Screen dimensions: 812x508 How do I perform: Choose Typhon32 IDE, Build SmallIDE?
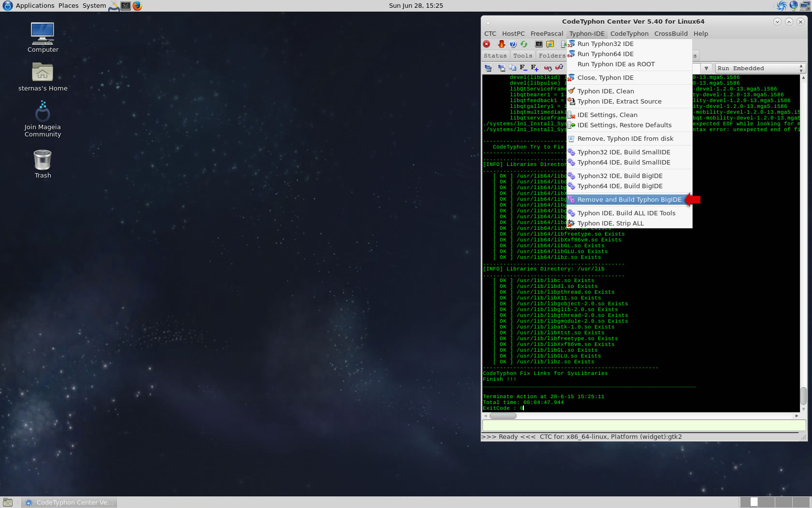tap(629, 152)
